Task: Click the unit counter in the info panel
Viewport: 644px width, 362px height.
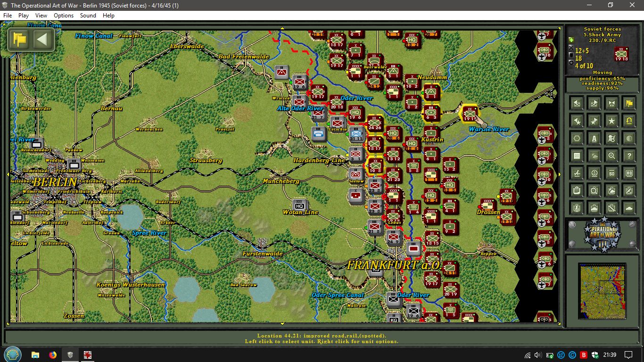Action: click(622, 54)
